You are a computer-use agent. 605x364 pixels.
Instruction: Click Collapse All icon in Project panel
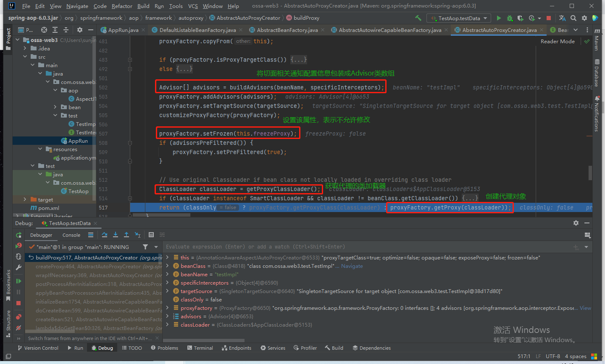point(66,30)
